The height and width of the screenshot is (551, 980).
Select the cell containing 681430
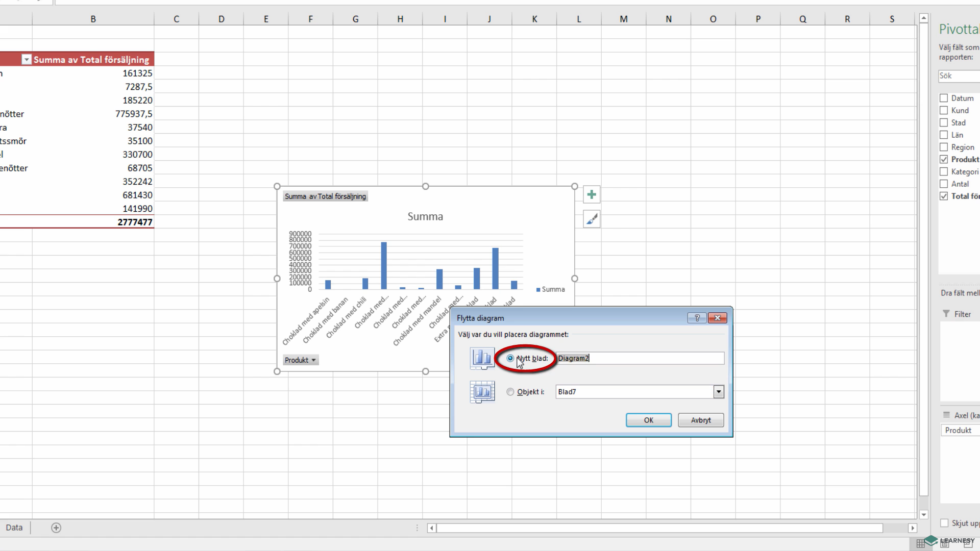pos(93,195)
